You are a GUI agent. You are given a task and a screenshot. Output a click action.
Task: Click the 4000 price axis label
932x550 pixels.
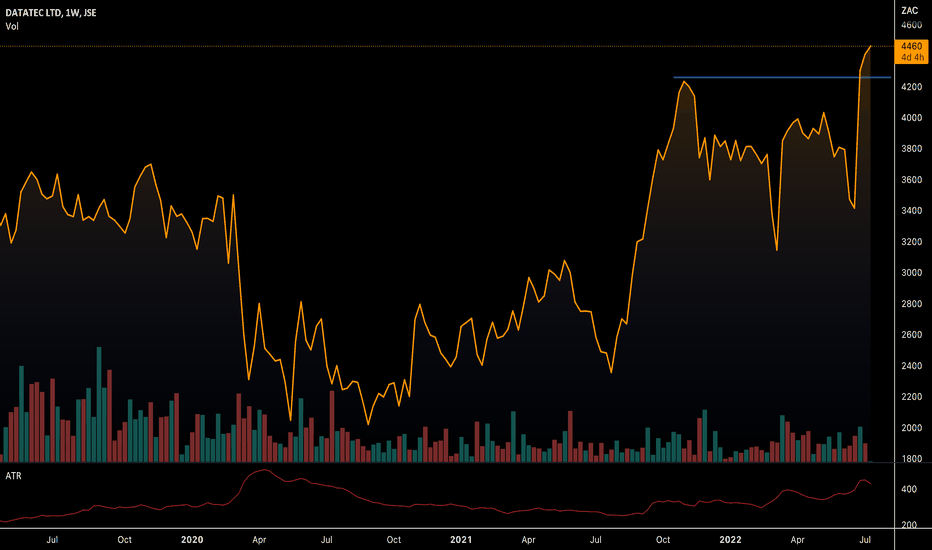coord(911,118)
